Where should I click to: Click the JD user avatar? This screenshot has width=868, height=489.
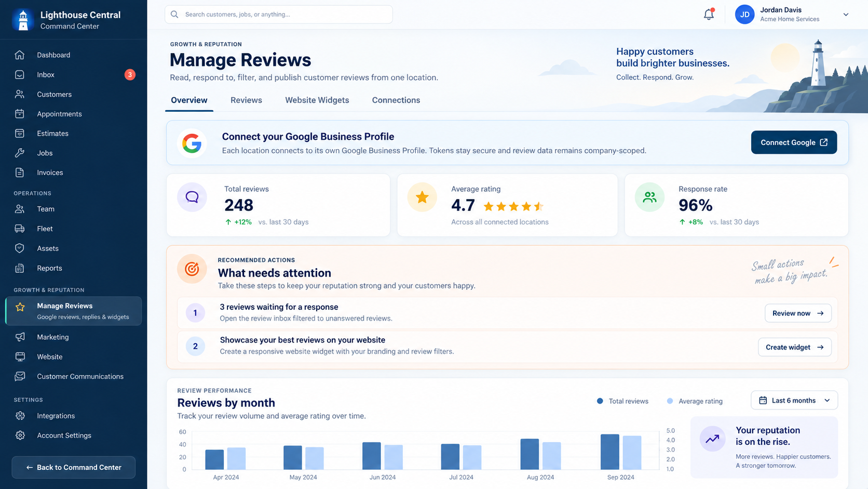tap(744, 15)
